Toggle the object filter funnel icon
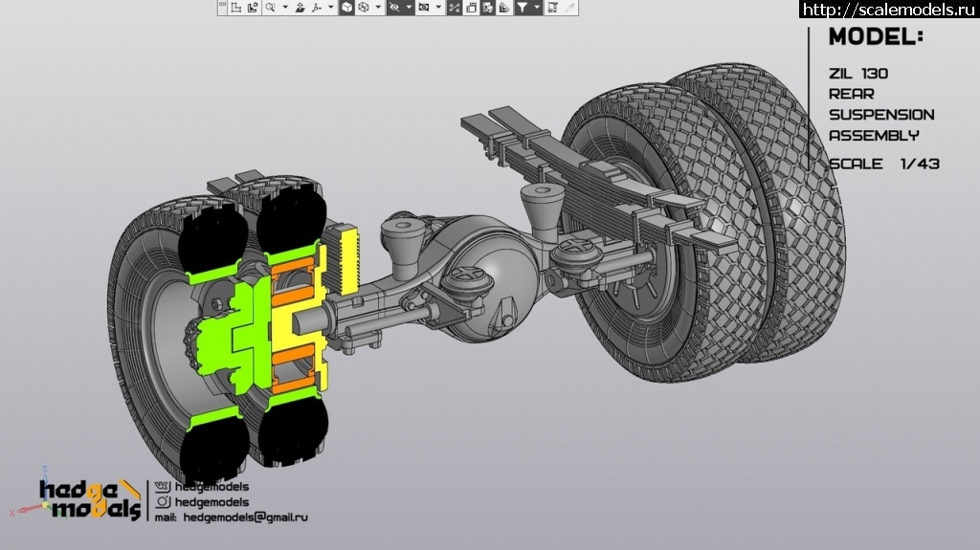Image resolution: width=980 pixels, height=550 pixels. click(522, 8)
